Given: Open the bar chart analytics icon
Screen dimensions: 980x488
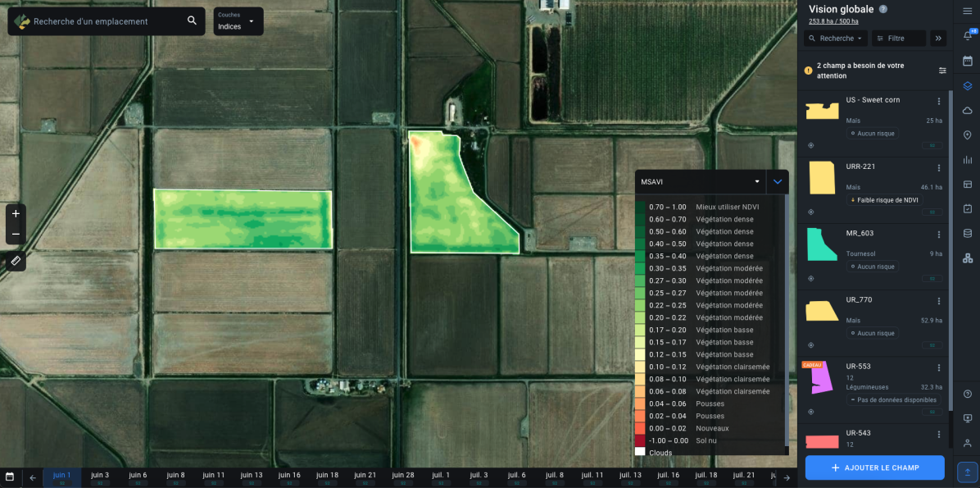Looking at the screenshot, I should click(968, 160).
